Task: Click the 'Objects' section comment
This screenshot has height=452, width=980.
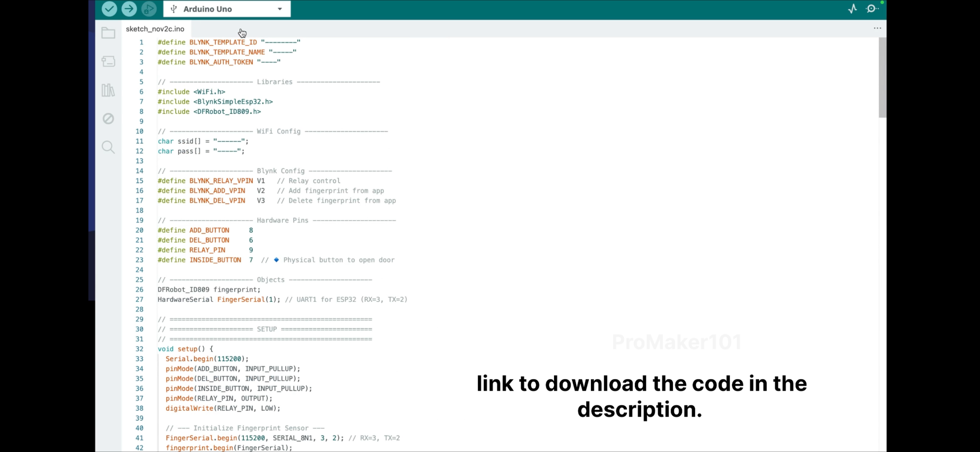Action: pyautogui.click(x=271, y=280)
